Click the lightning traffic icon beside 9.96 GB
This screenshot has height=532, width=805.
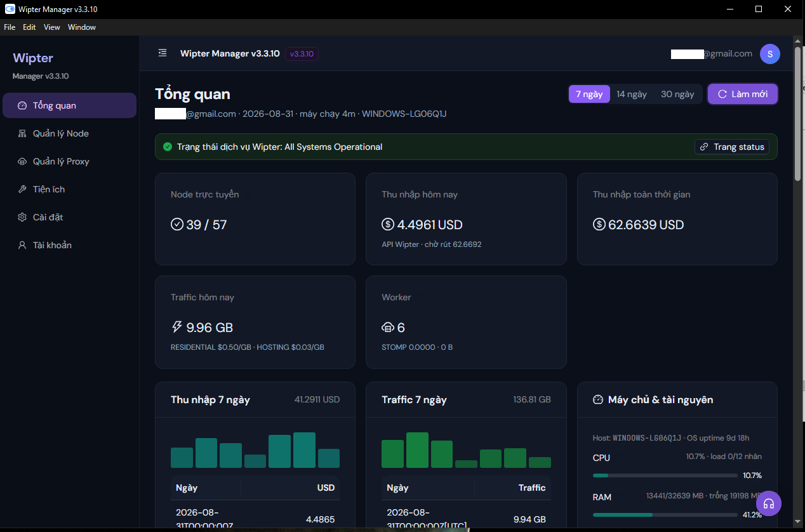177,327
